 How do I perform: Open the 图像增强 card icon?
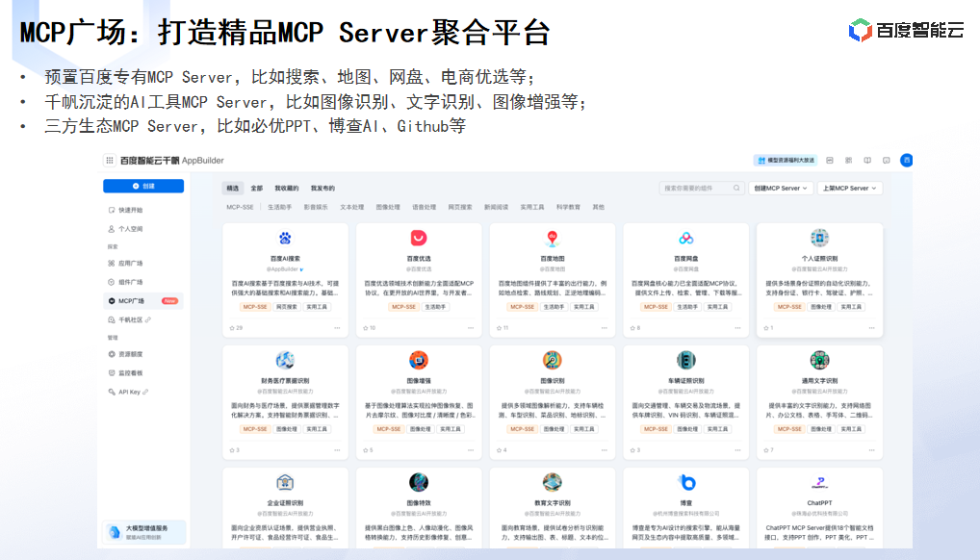click(418, 360)
